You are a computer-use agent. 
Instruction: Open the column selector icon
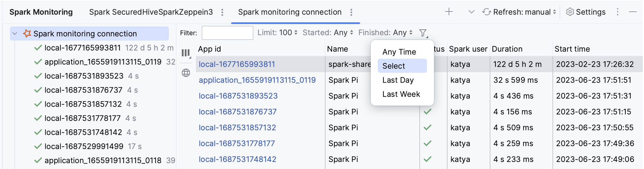[186, 53]
